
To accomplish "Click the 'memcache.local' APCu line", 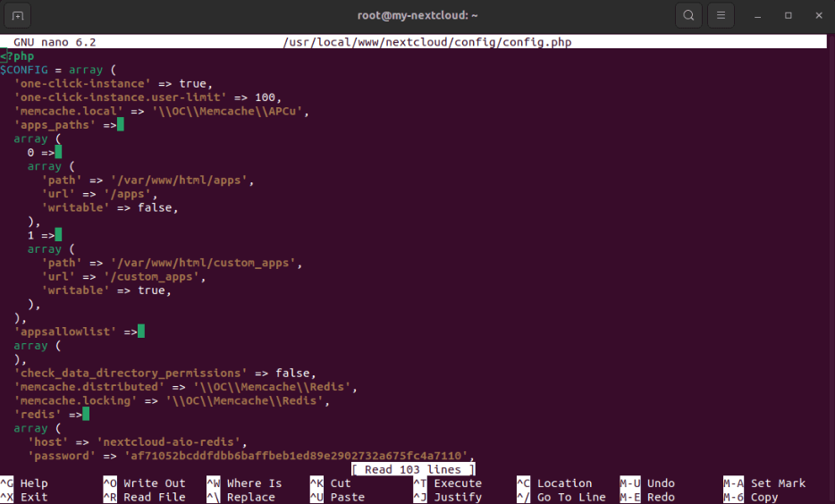I will (161, 111).
